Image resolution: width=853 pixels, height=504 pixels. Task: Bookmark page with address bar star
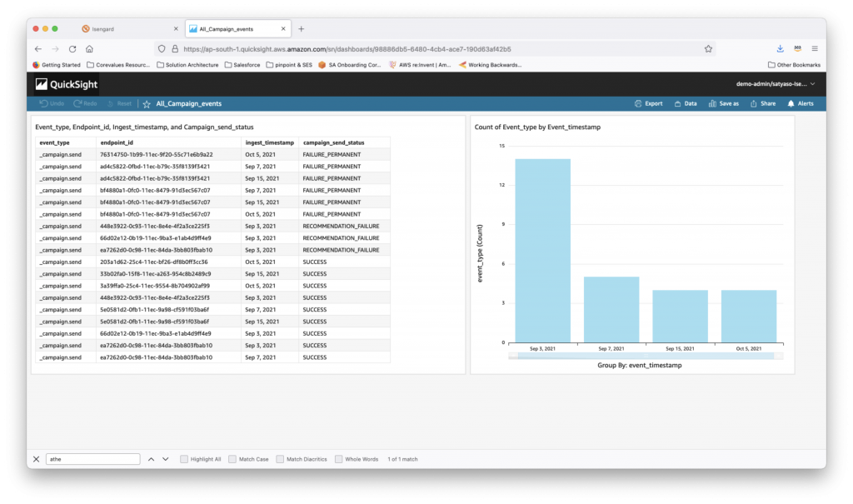pyautogui.click(x=708, y=49)
